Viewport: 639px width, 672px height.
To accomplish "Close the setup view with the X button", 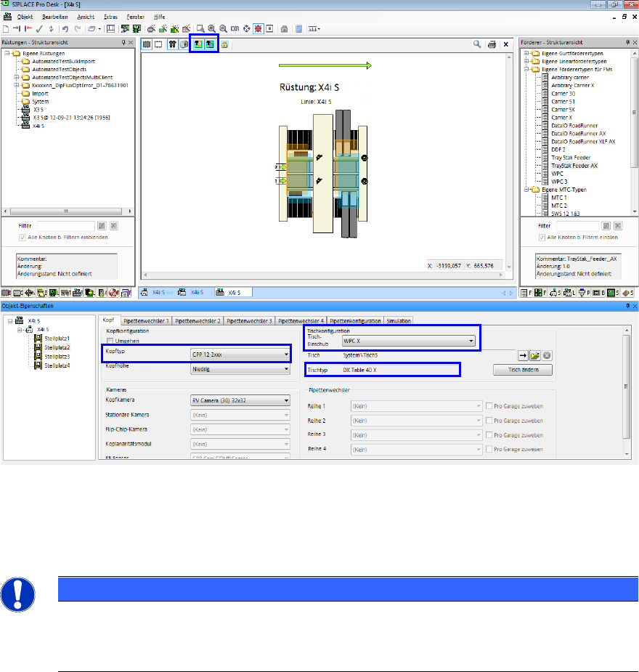I will [x=506, y=44].
